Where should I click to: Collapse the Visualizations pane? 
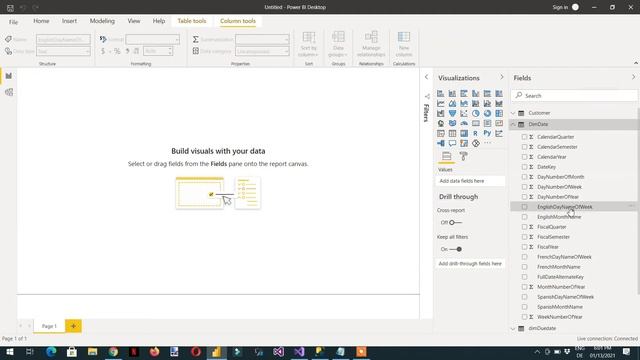(502, 77)
